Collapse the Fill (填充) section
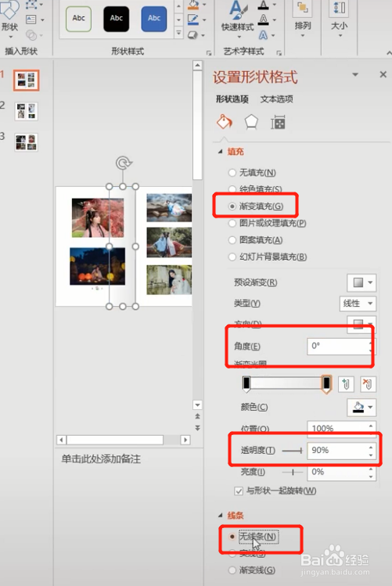392x586 pixels. 220,151
